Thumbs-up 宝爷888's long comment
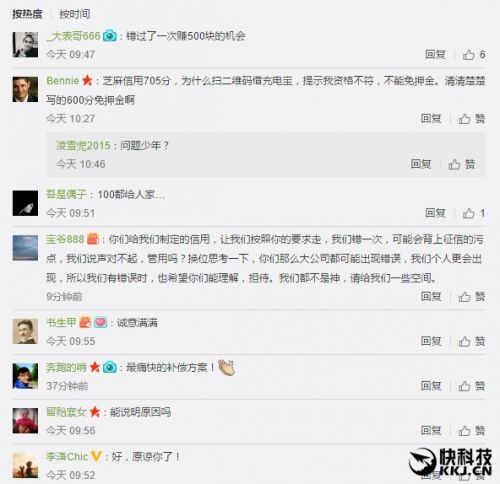The height and width of the screenshot is (484, 500). point(471,296)
